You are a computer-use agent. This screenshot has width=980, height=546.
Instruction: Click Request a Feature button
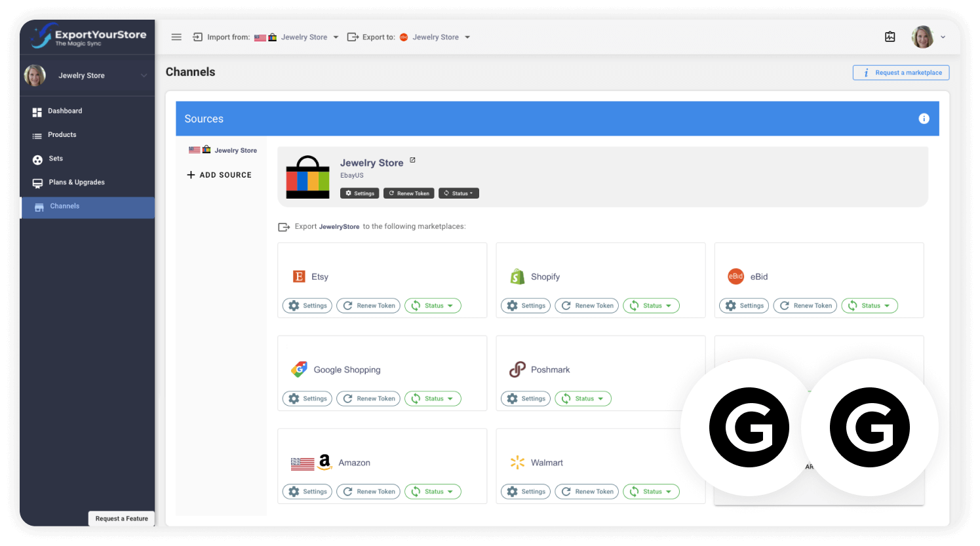click(121, 518)
